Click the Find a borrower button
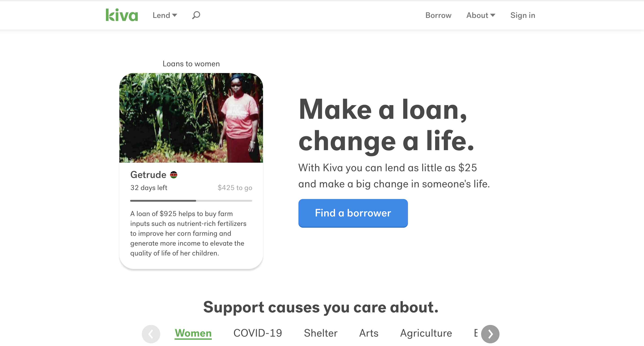This screenshot has height=346, width=644. click(x=353, y=213)
